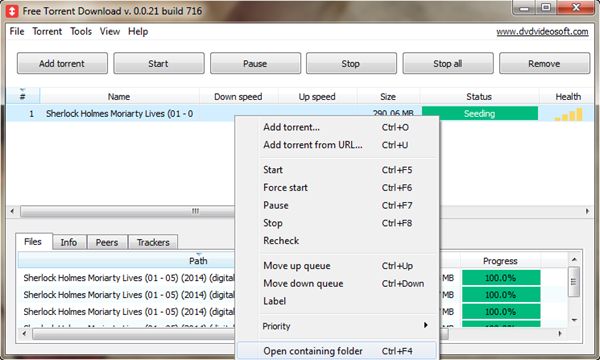600x360 pixels.
Task: Sort files by Progress column header
Action: coord(500,261)
